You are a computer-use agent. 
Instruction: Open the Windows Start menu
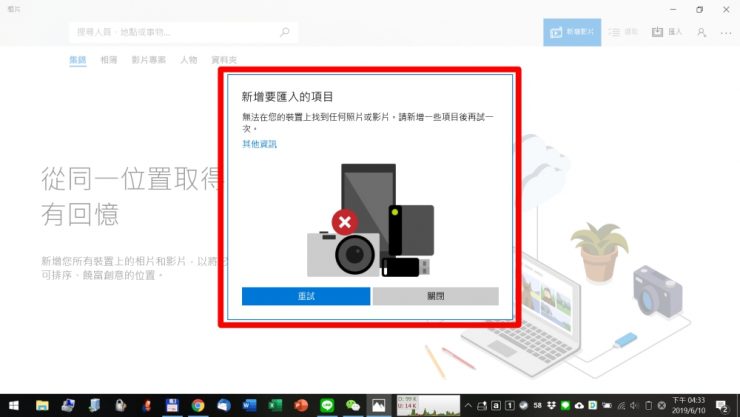point(14,405)
